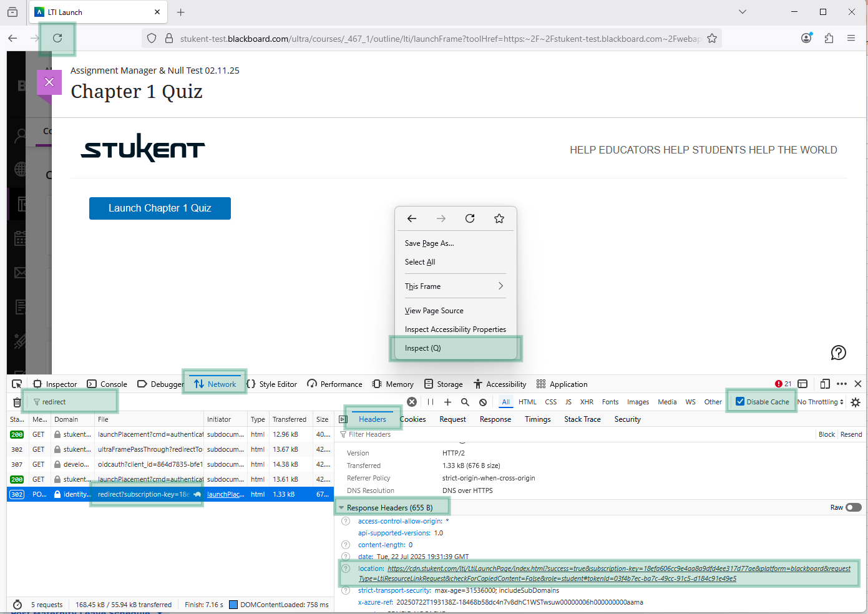Open DevTools more options ellipsis
This screenshot has height=614, width=868.
point(842,384)
